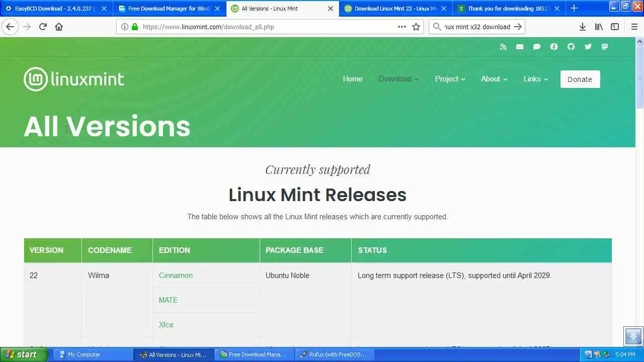
Task: Open the Xfce edition link for version 22
Action: pyautogui.click(x=166, y=325)
